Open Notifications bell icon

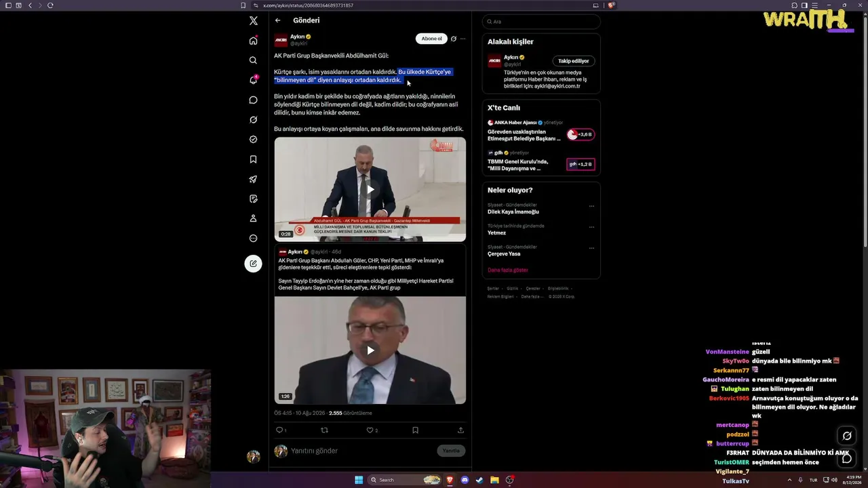253,80
